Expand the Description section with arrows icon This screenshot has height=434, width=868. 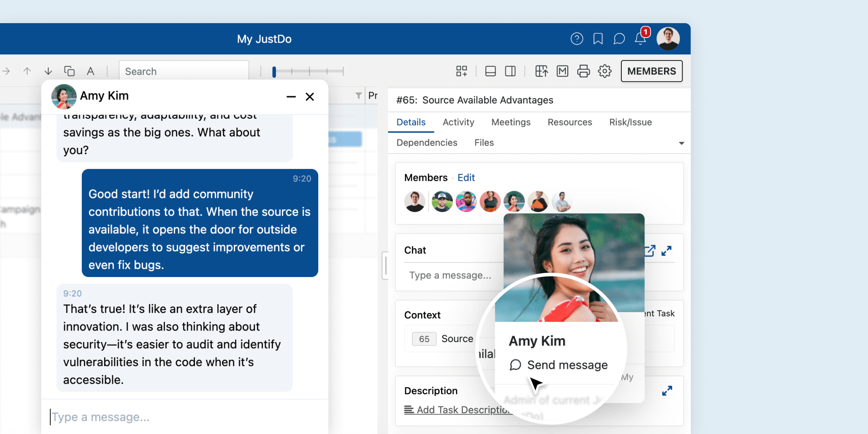coord(667,391)
